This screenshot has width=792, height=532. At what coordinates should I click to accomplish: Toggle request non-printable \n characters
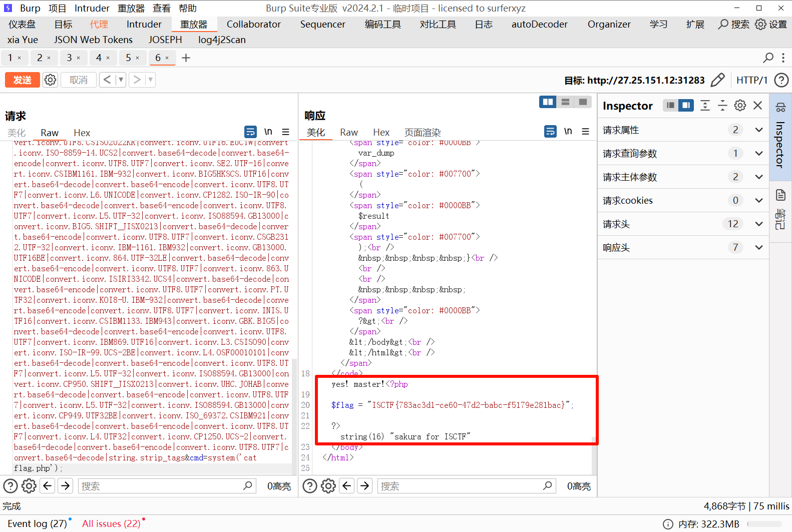[268, 132]
